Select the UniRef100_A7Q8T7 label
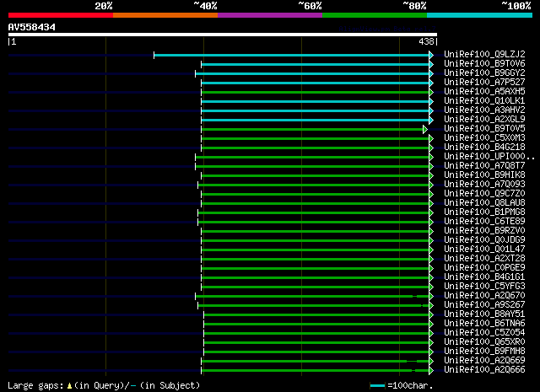Viewport: 540px width, 392px height. pos(484,165)
